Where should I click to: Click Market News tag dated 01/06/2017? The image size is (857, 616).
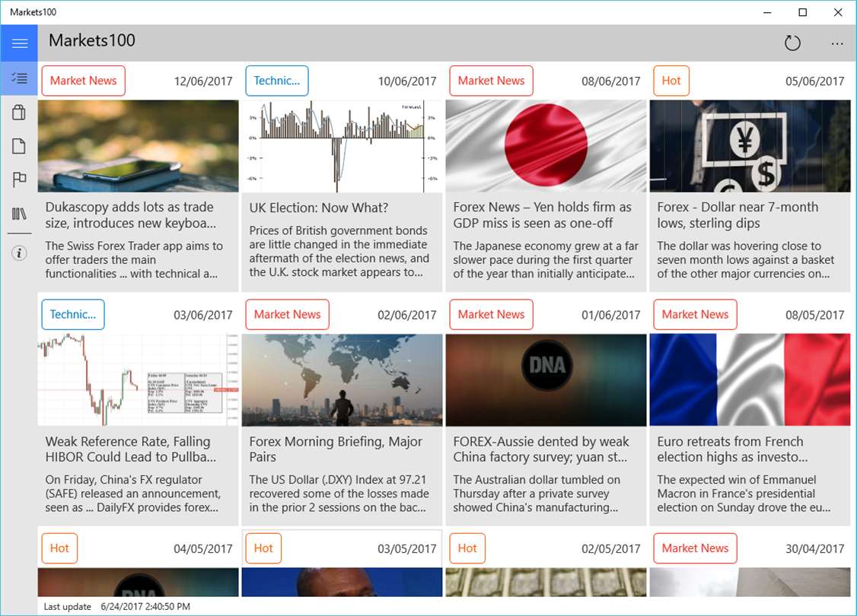pyautogui.click(x=491, y=315)
